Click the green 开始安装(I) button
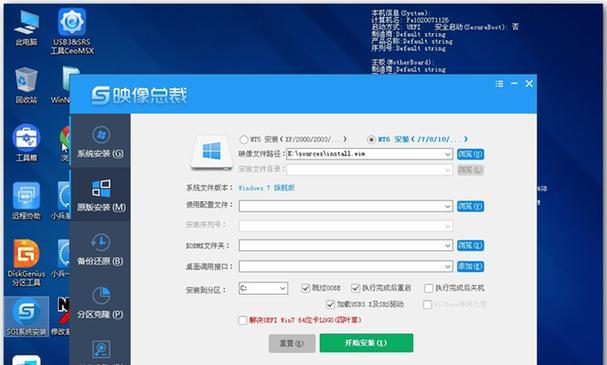Image resolution: width=607 pixels, height=365 pixels. tap(366, 343)
